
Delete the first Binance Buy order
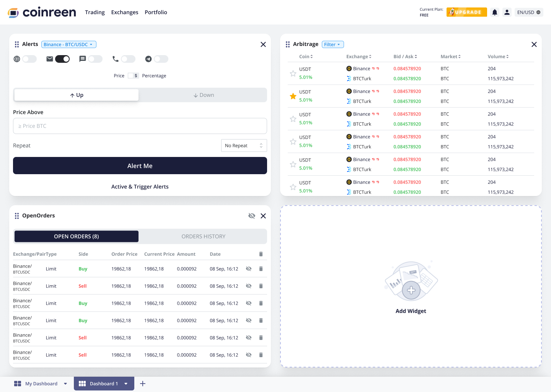pyautogui.click(x=261, y=269)
